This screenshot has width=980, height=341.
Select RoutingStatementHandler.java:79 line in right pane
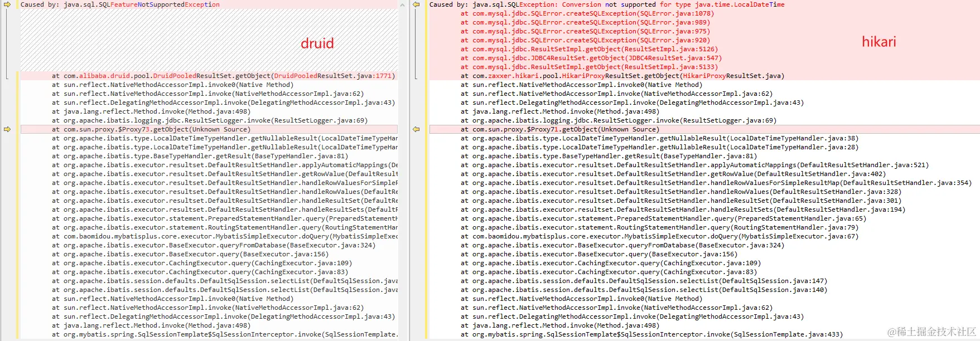pyautogui.click(x=659, y=227)
